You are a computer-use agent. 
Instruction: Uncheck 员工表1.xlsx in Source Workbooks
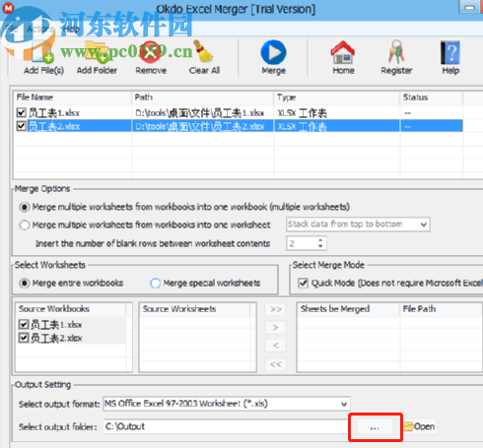24,324
